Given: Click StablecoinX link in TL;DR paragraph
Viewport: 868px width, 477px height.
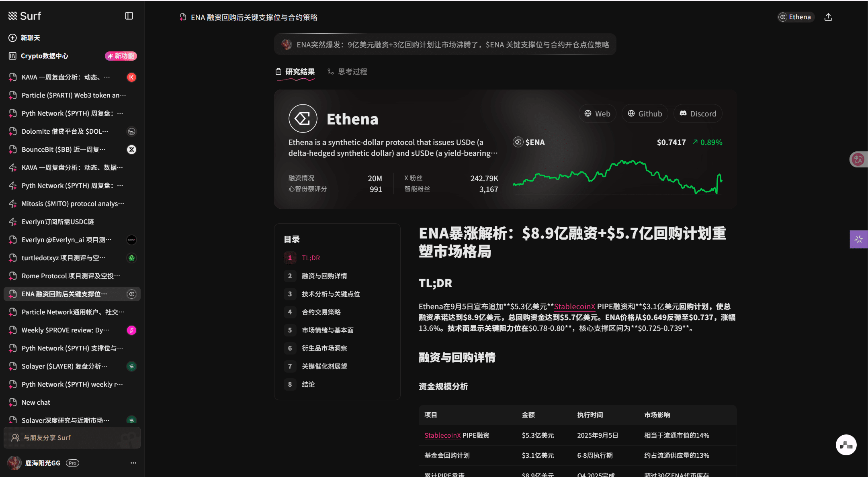Looking at the screenshot, I should click(574, 307).
